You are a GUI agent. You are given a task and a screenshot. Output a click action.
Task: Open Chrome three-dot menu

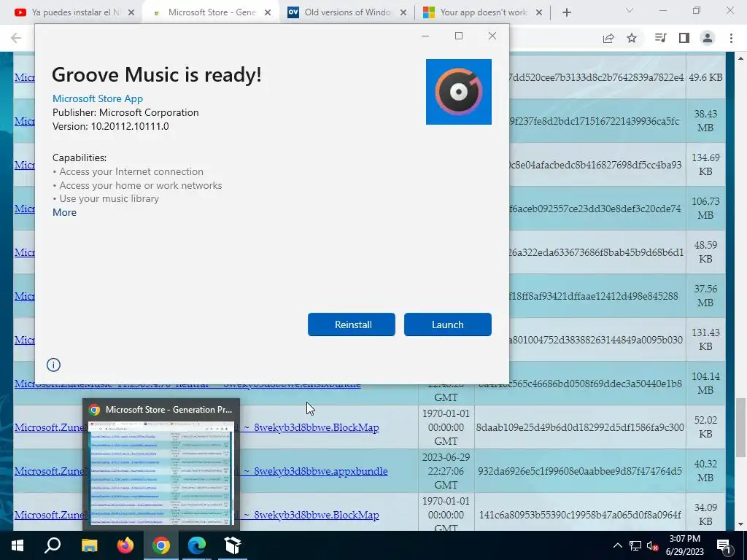(731, 38)
